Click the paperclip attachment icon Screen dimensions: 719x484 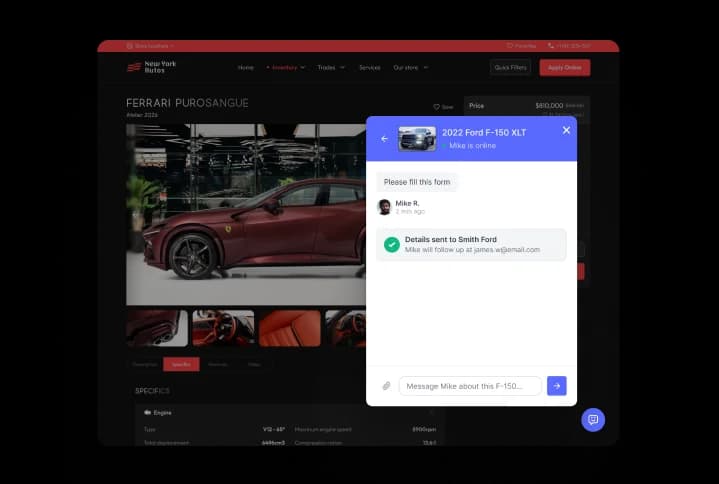click(387, 386)
